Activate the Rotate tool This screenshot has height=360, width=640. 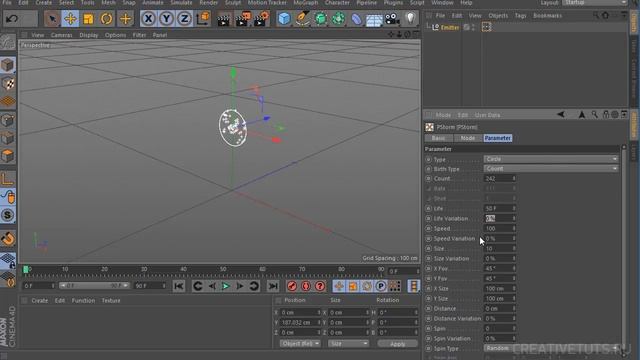[x=106, y=19]
